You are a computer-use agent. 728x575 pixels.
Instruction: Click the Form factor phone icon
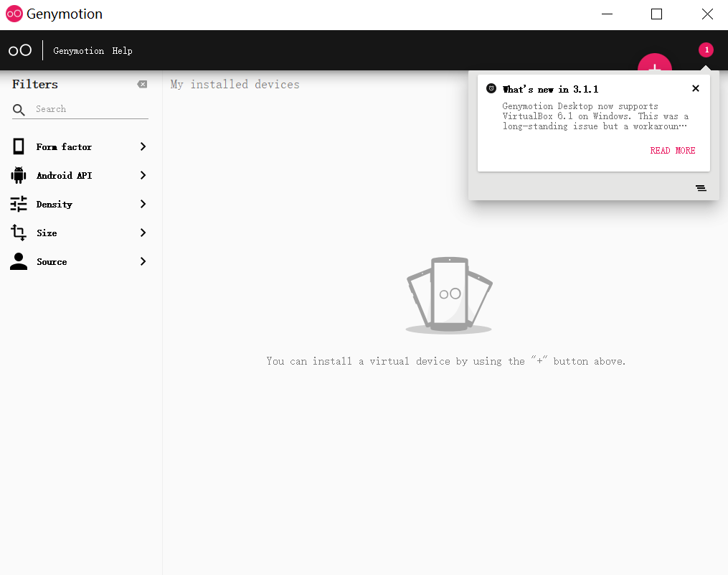(x=19, y=146)
